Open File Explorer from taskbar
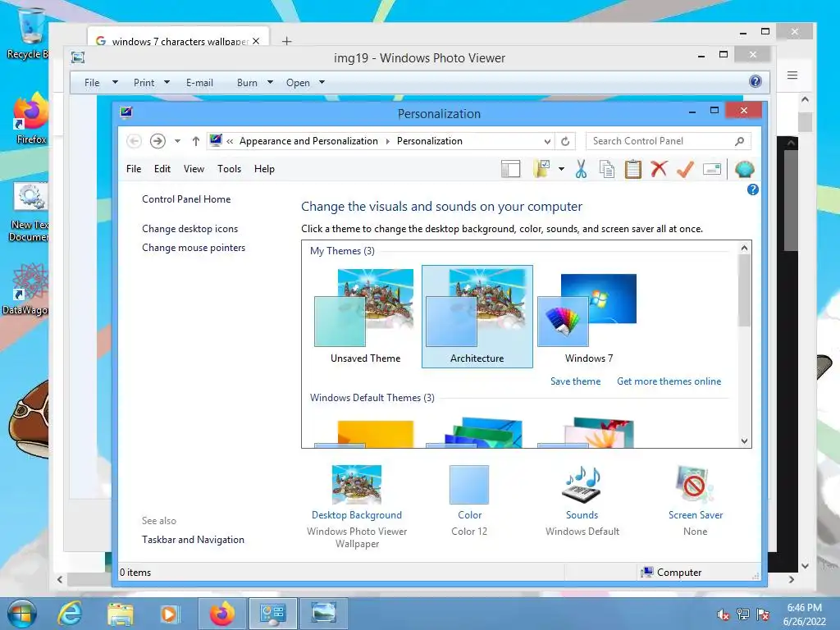This screenshot has width=840, height=630. (x=120, y=614)
